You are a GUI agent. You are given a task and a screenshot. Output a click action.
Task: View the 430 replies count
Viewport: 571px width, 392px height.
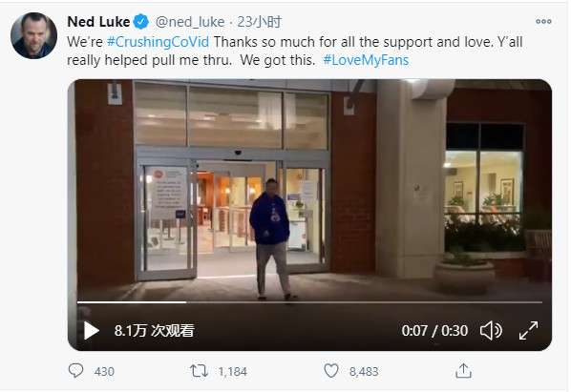(104, 372)
